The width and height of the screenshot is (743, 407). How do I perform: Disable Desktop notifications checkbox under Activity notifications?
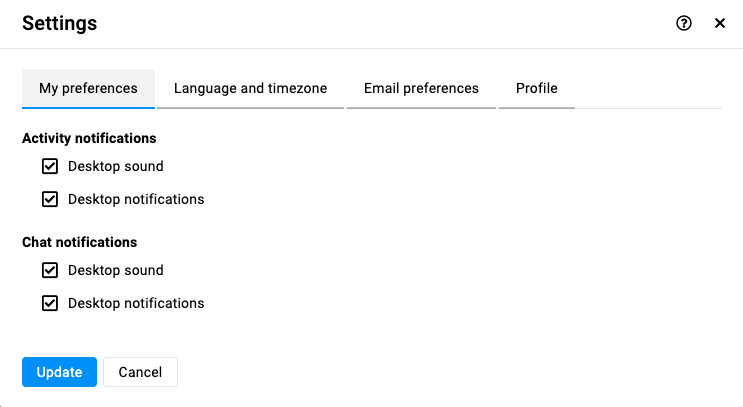tap(50, 199)
